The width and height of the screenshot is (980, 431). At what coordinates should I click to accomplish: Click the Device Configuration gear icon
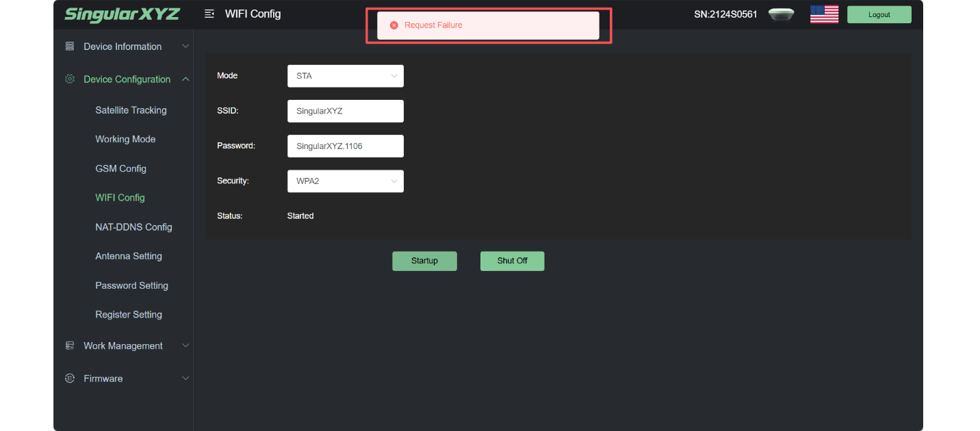pyautogui.click(x=69, y=79)
